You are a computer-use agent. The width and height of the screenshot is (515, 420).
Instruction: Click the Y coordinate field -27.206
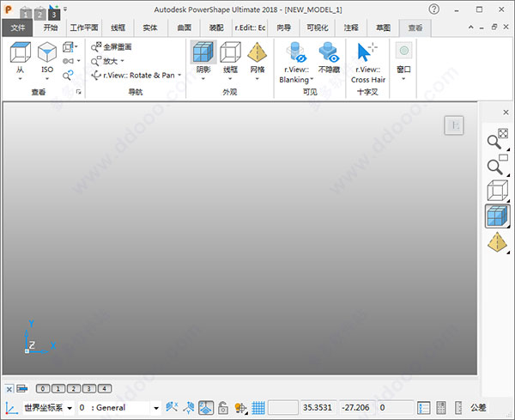coord(357,407)
